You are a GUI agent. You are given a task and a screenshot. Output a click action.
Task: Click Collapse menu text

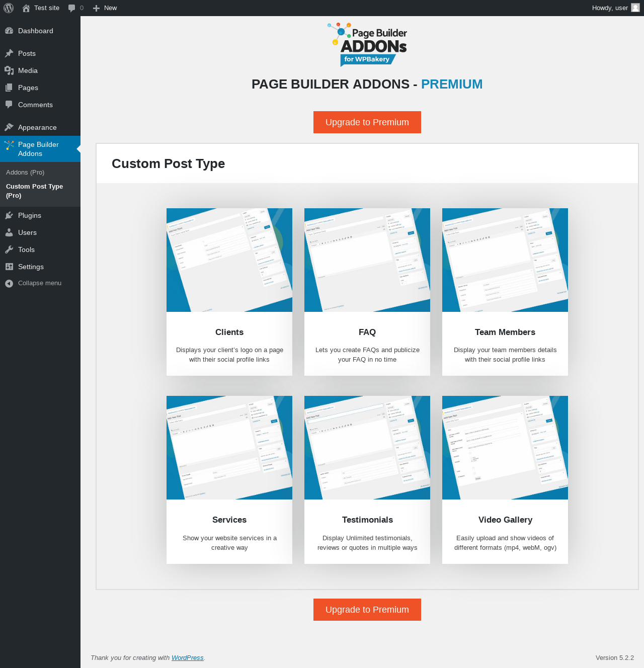click(x=40, y=283)
